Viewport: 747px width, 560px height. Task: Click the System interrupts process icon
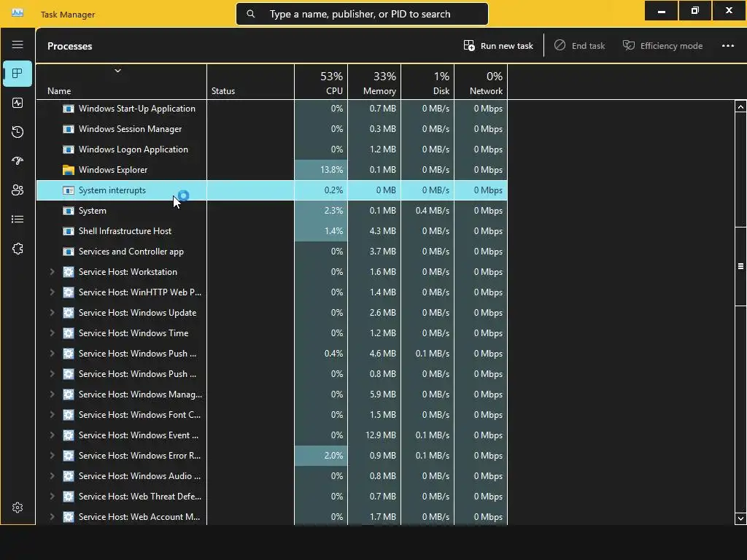tap(69, 190)
